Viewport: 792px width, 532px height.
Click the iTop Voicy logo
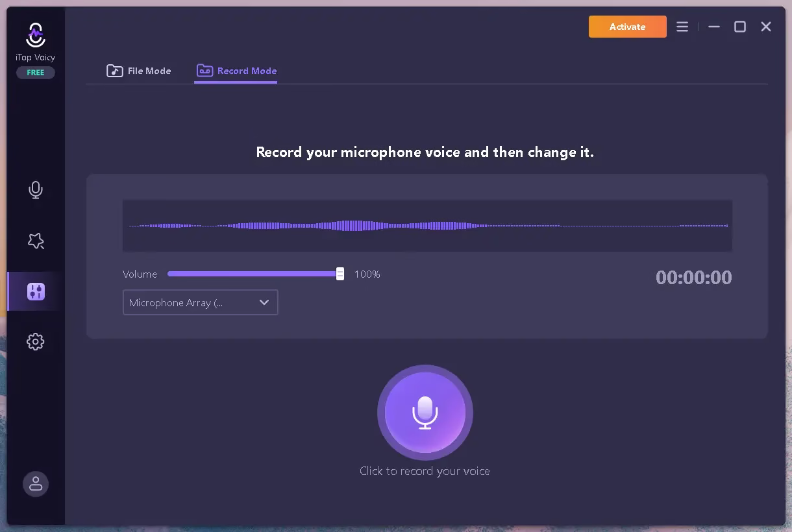tap(36, 36)
